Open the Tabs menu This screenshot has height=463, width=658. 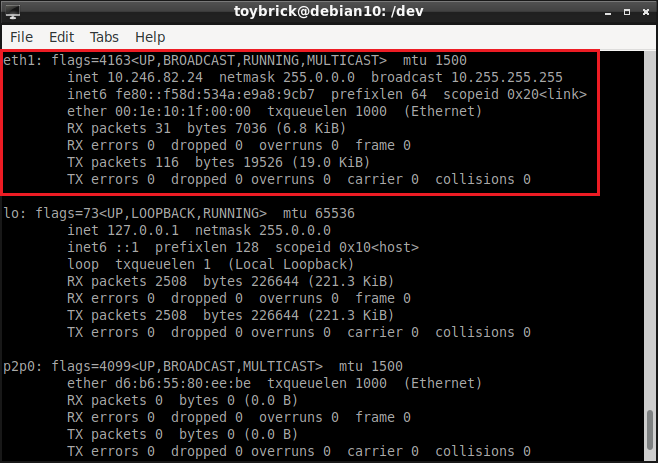[x=104, y=37]
